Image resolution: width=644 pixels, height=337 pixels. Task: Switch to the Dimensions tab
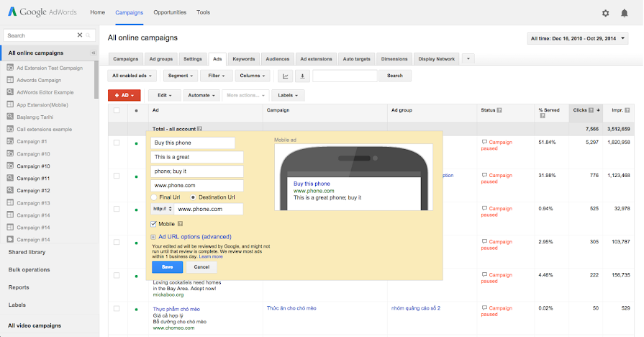(394, 59)
